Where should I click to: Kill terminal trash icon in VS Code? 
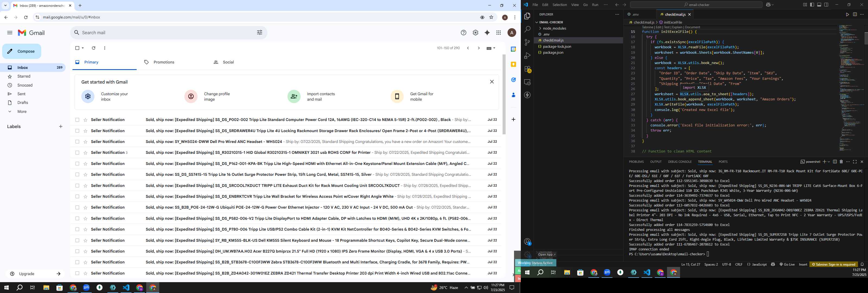(841, 162)
